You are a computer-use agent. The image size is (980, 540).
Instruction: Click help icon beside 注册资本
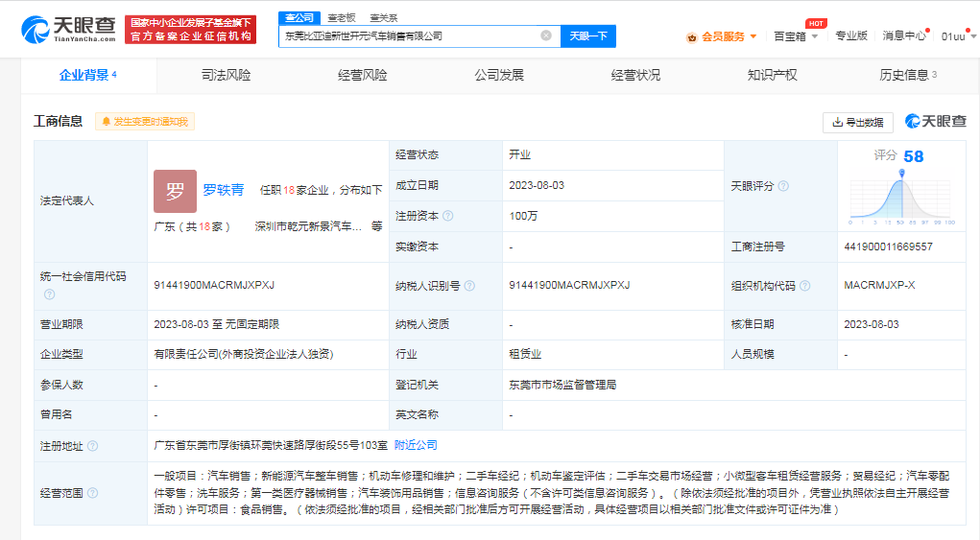[448, 216]
